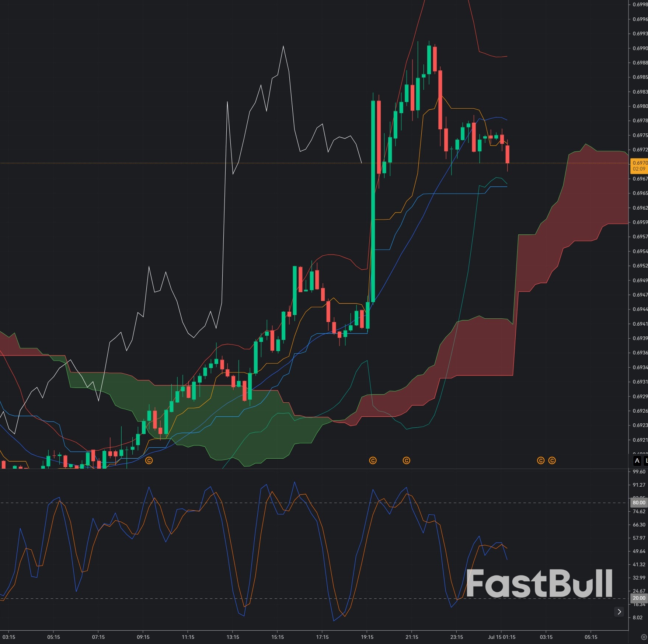Click the 57.97 oscillator scale value
648x644 pixels.
point(639,538)
